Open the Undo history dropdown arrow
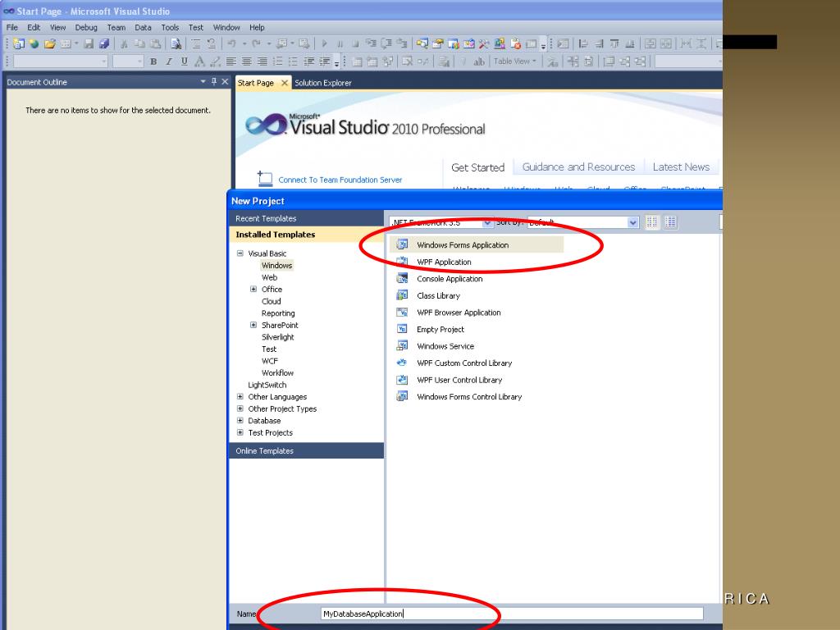 tap(244, 44)
